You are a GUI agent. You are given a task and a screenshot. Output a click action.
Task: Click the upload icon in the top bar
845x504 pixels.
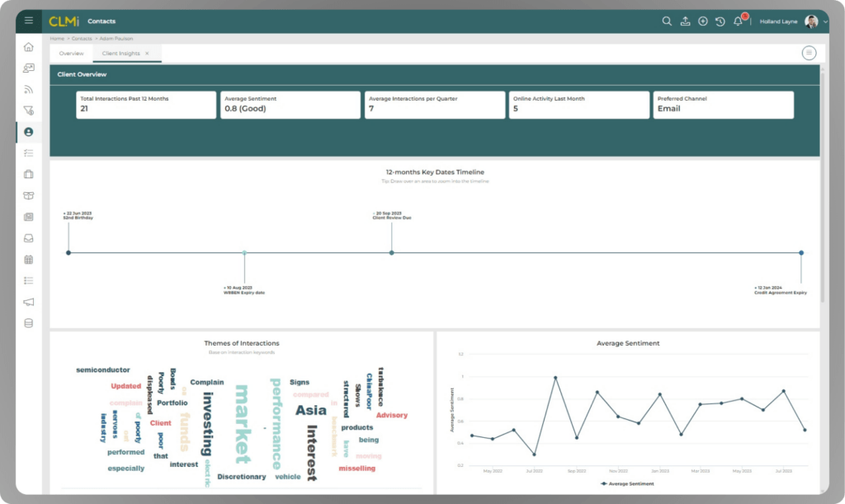pyautogui.click(x=685, y=21)
